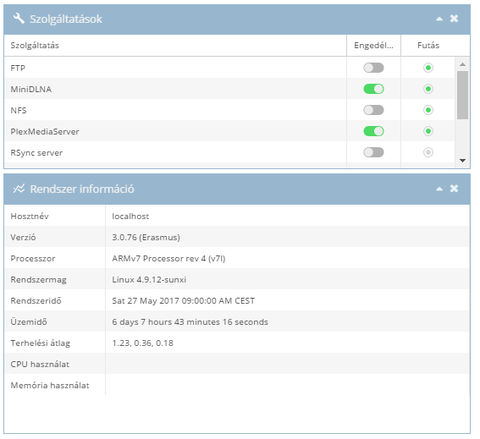Click ARMv7 Processor rev 4 value
This screenshot has height=439, width=480.
coord(169,258)
